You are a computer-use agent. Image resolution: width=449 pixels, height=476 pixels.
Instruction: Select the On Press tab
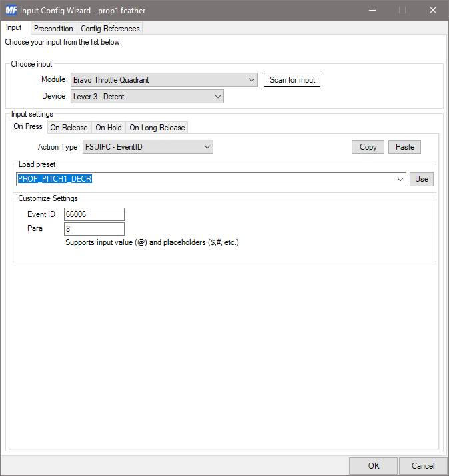point(28,127)
